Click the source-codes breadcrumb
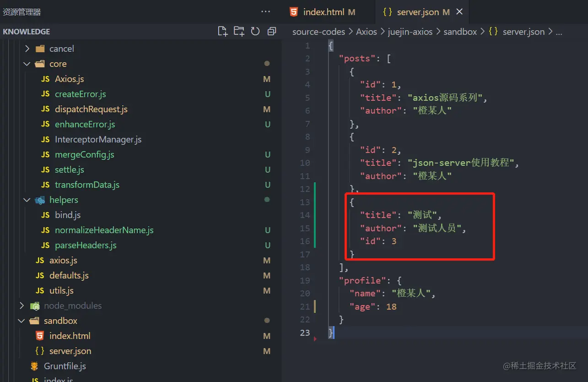The width and height of the screenshot is (588, 382). tap(318, 32)
